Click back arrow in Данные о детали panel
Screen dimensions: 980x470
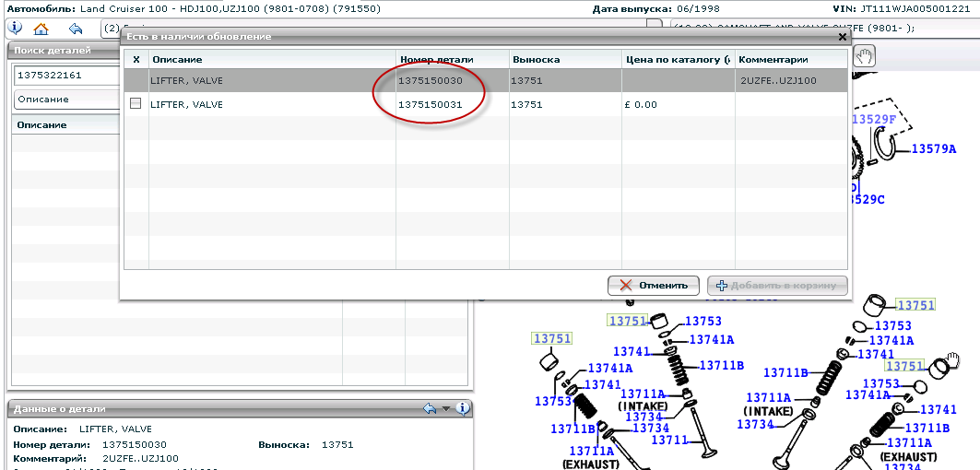(429, 408)
